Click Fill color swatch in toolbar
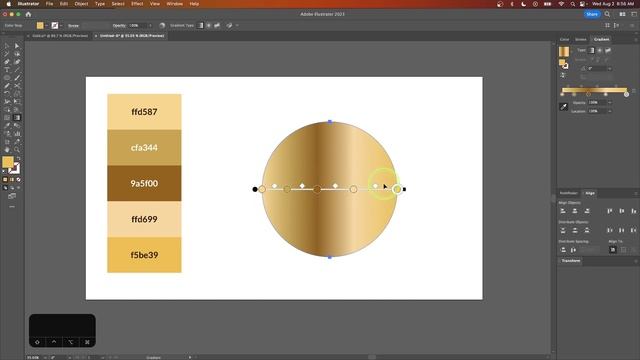The height and width of the screenshot is (360, 640). 8,162
